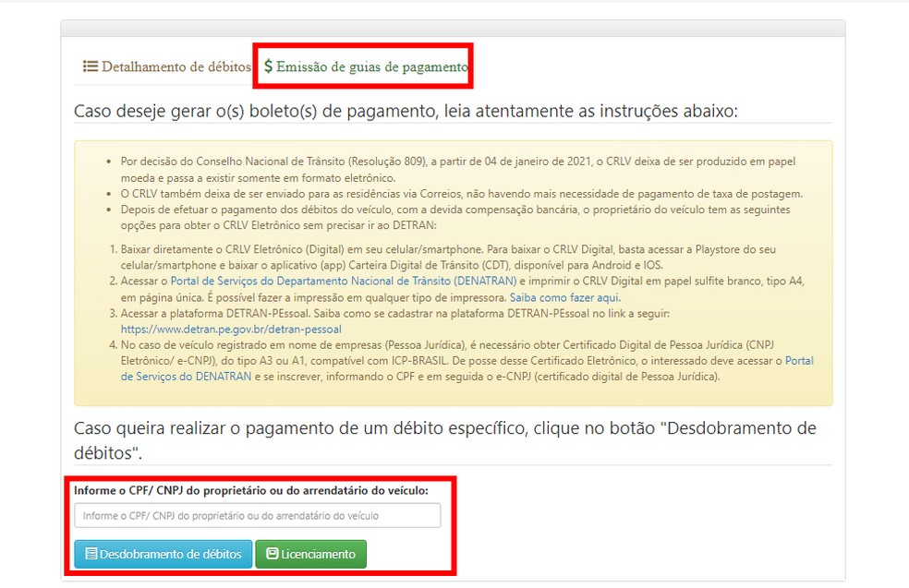
Task: Click bullet text 'O CRLV também deixa de ser enviado'
Action: (211, 194)
